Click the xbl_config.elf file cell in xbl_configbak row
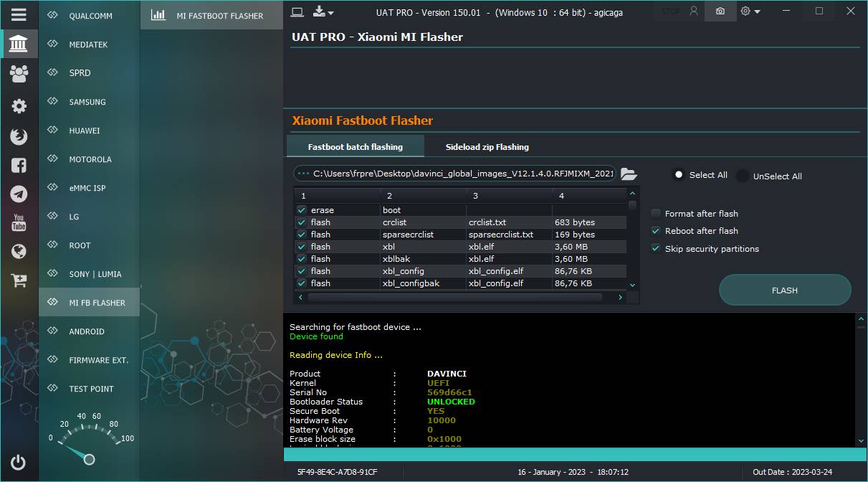The width and height of the screenshot is (868, 482). 509,283
